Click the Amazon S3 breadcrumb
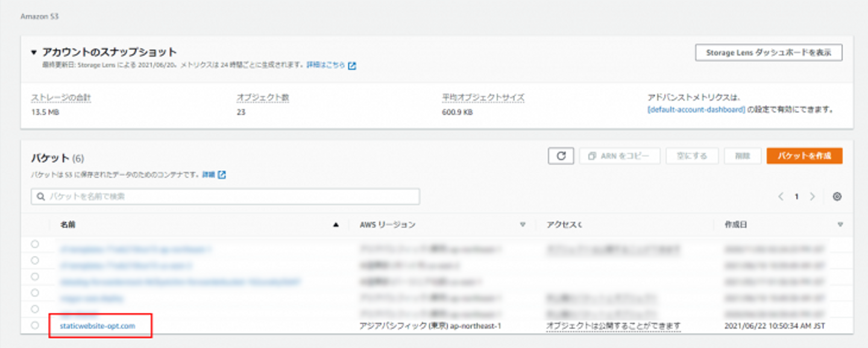This screenshot has width=868, height=348. (x=39, y=16)
